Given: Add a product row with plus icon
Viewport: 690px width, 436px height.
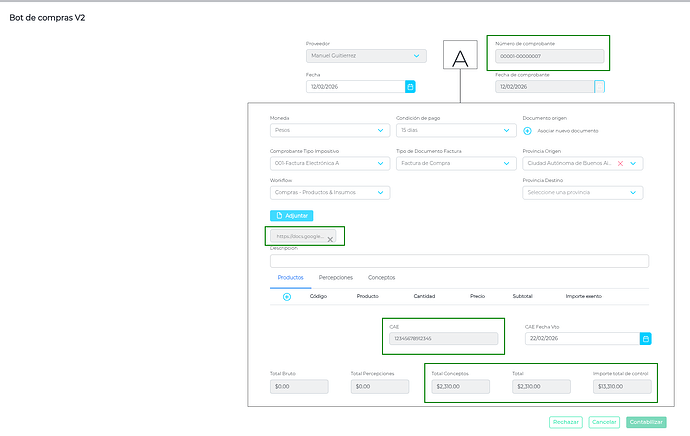Looking at the screenshot, I should point(287,296).
